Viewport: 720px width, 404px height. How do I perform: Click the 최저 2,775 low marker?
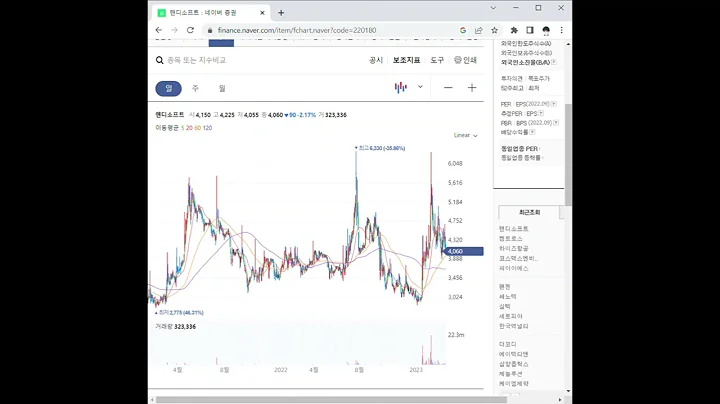tap(180, 313)
